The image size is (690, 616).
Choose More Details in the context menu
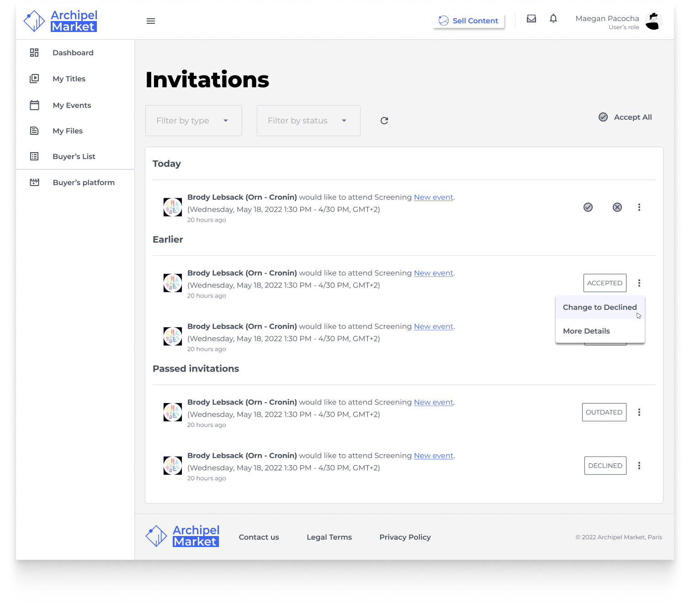coord(586,331)
